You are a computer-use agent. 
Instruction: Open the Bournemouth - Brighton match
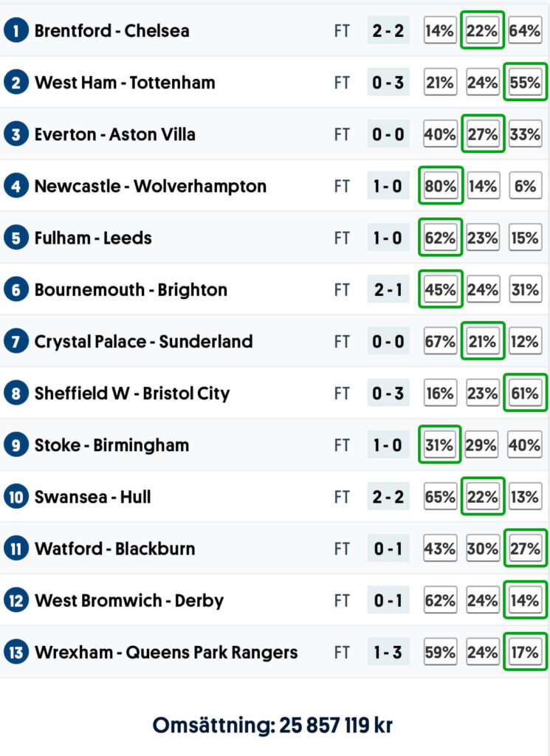(131, 290)
